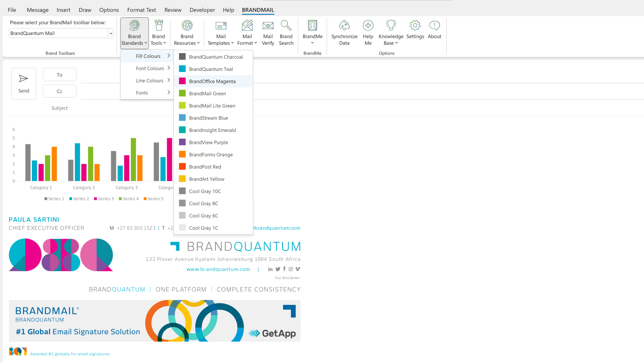This screenshot has width=644, height=362.
Task: Expand Font Colours submenu
Action: click(x=147, y=68)
